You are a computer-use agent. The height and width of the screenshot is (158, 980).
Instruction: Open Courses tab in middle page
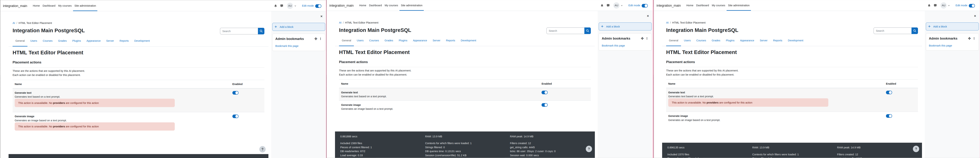(x=374, y=40)
